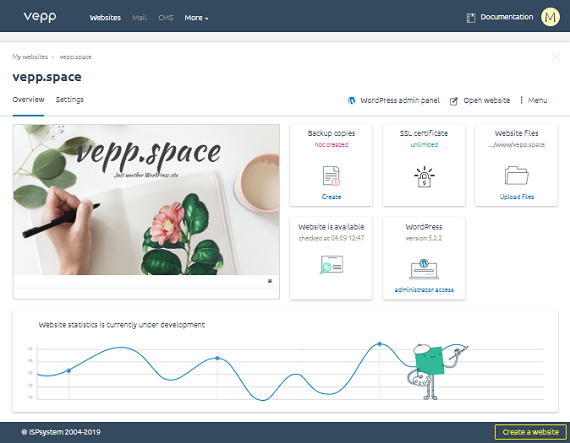This screenshot has width=570, height=443.
Task: Click the Website files folder icon
Action: point(517,176)
